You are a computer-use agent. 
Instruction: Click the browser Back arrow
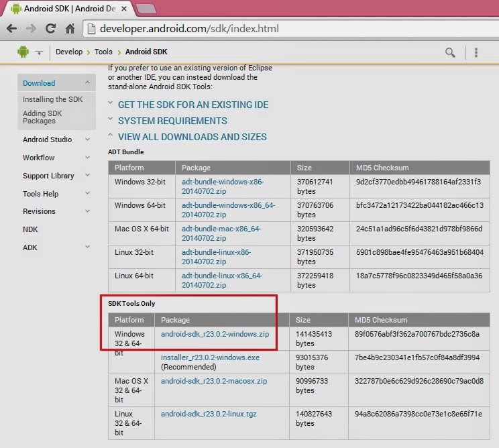coord(12,29)
